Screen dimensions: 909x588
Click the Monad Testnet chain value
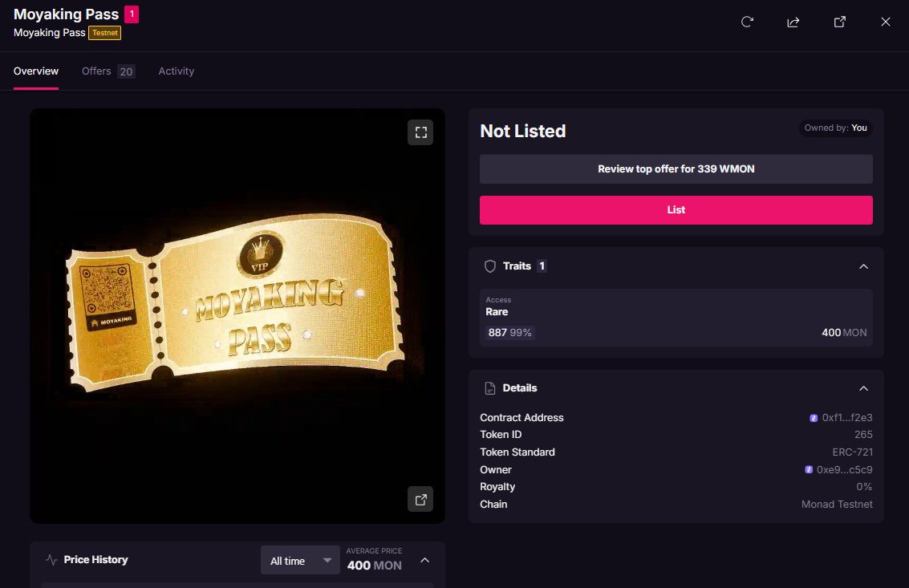(x=837, y=504)
